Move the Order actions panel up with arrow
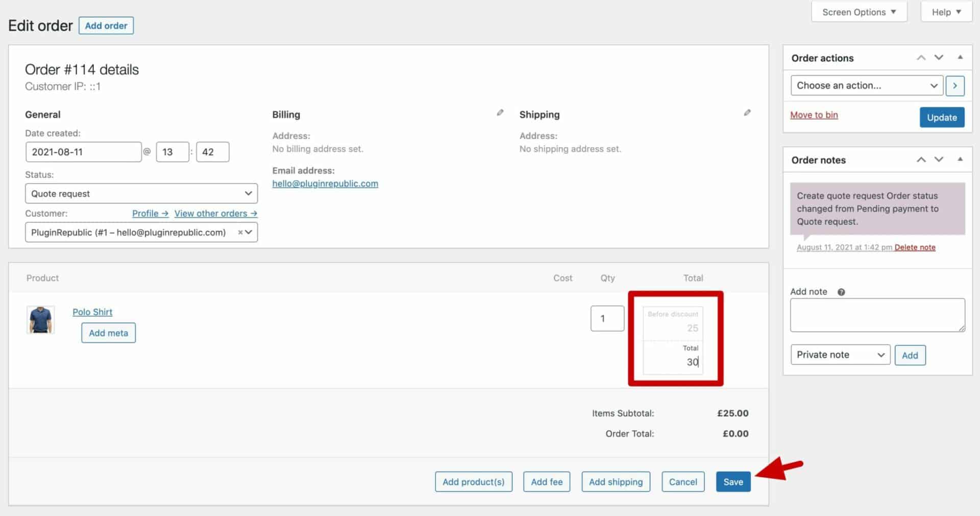 tap(921, 58)
